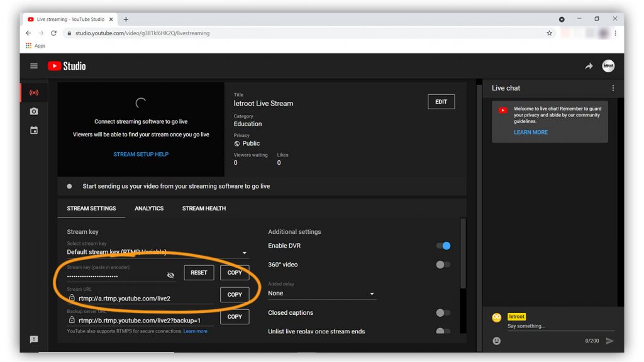Click the Chrome profile indicator in title bar
The width and height of the screenshot is (644, 362).
pyautogui.click(x=562, y=19)
